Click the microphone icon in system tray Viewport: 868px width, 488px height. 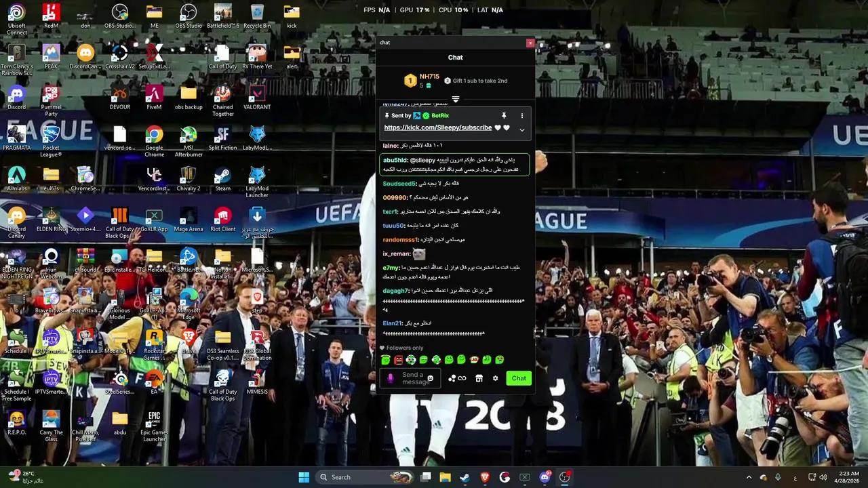click(x=778, y=477)
